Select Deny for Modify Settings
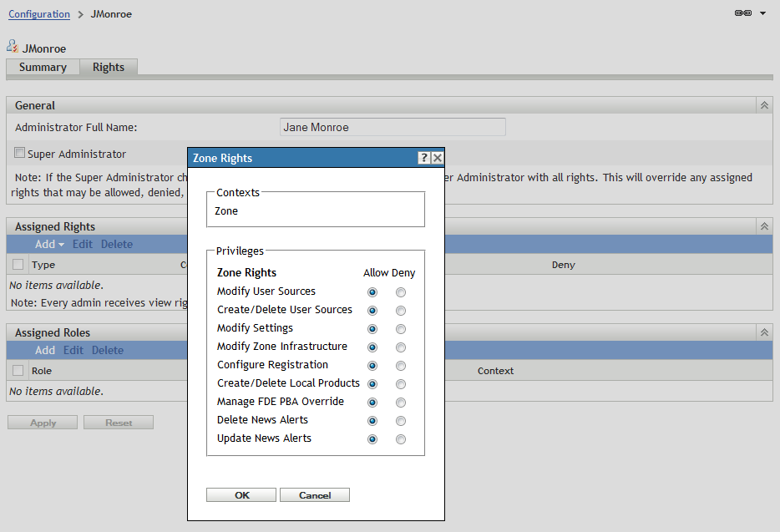The image size is (780, 532). [401, 329]
